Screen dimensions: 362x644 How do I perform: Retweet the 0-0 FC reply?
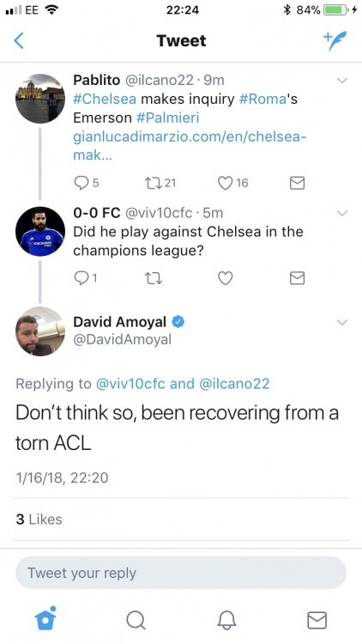click(x=154, y=278)
